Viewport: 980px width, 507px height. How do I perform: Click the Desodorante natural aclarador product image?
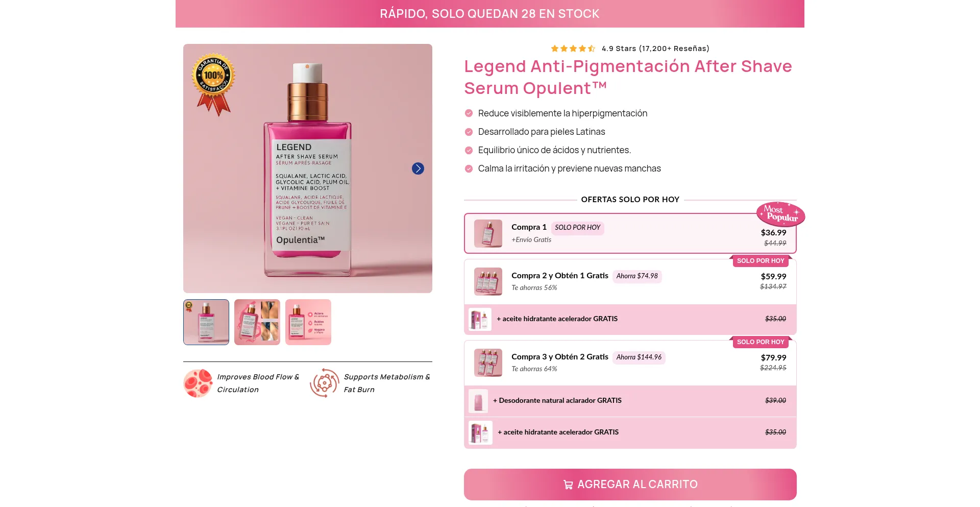pos(478,401)
